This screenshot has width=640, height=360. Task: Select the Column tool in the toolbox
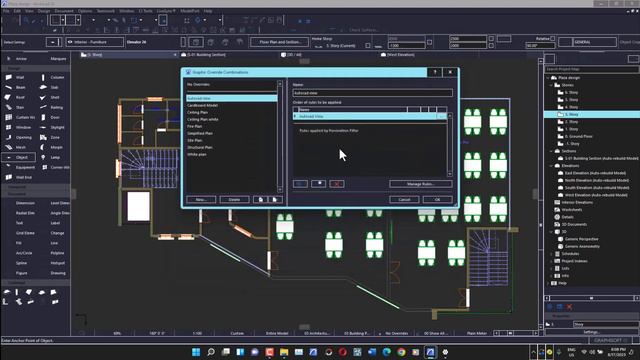click(x=53, y=77)
